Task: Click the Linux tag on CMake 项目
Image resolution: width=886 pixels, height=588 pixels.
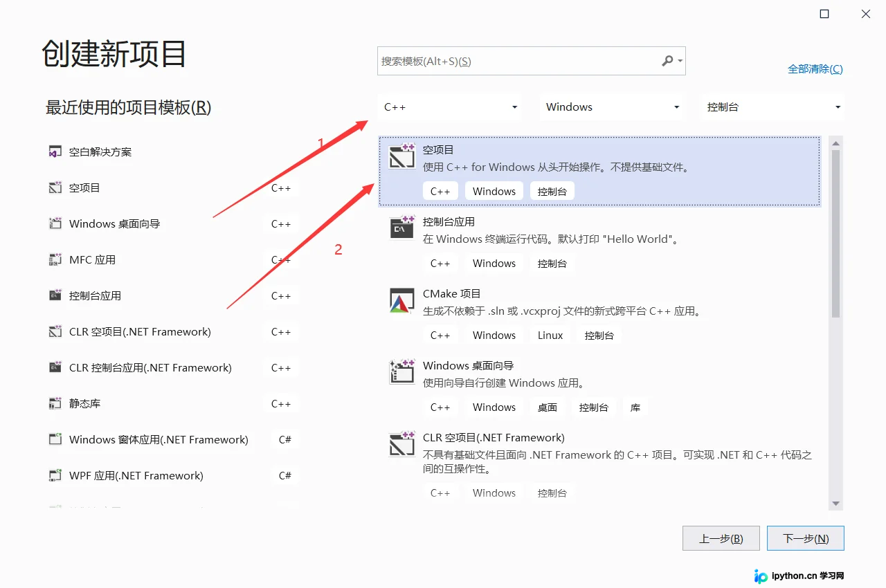Action: 550,336
